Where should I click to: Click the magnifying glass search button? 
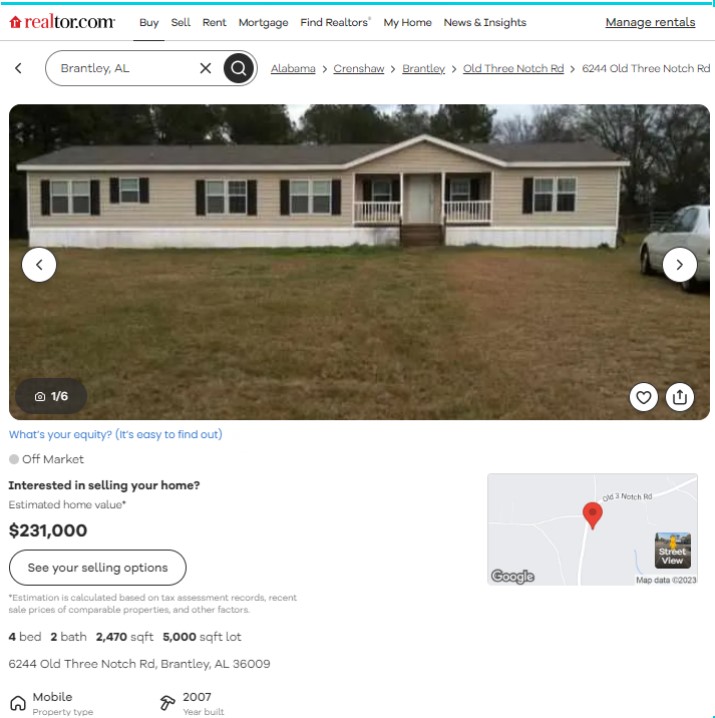(238, 68)
